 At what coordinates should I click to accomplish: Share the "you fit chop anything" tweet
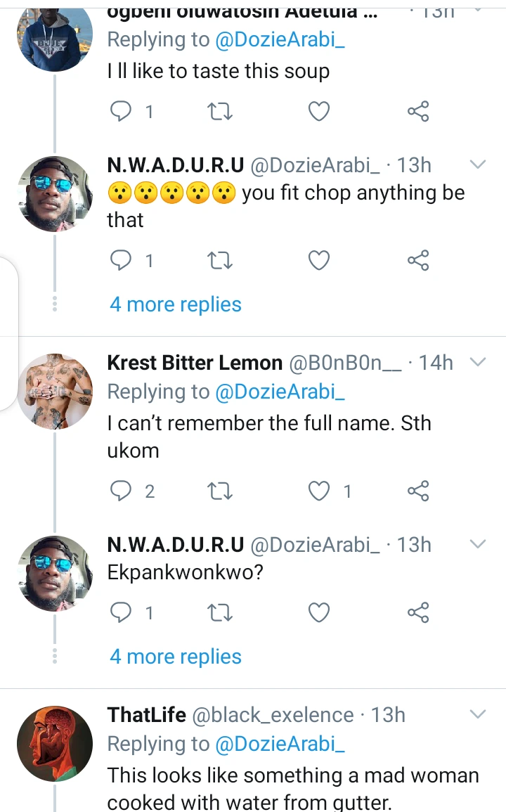point(418,262)
